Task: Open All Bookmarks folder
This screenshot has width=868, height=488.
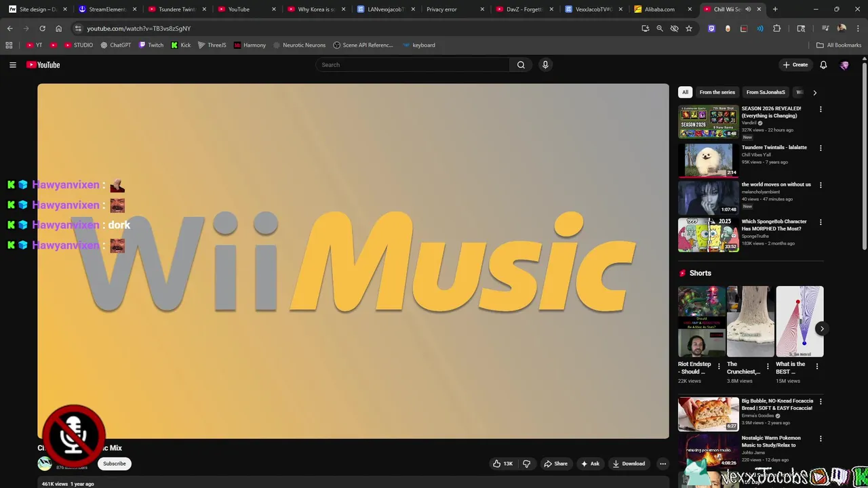Action: [x=839, y=45]
